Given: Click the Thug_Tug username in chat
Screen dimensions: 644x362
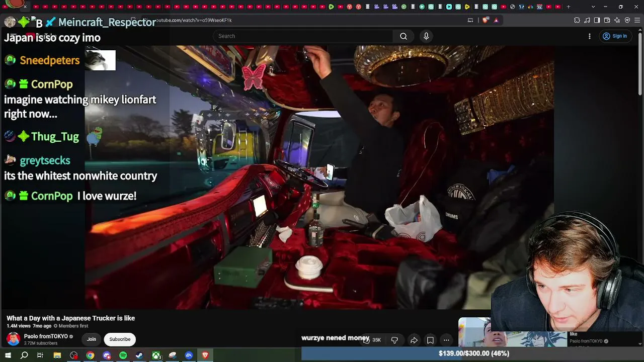Looking at the screenshot, I should [x=55, y=137].
